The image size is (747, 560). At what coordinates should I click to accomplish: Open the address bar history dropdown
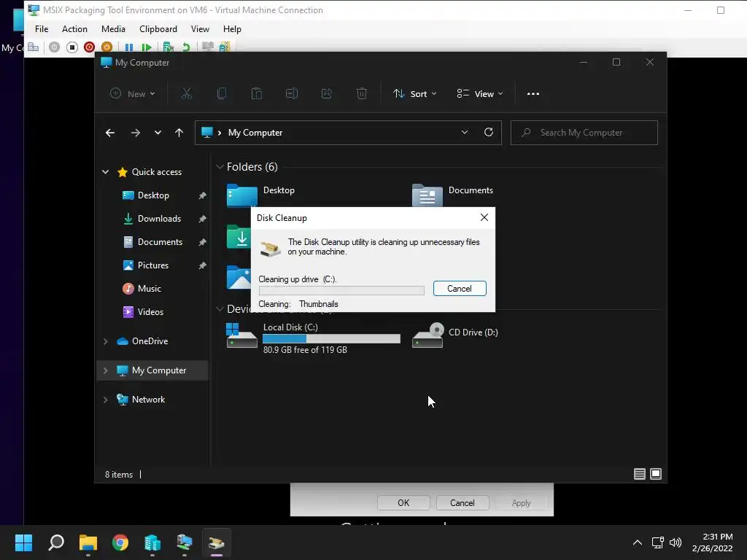click(465, 133)
